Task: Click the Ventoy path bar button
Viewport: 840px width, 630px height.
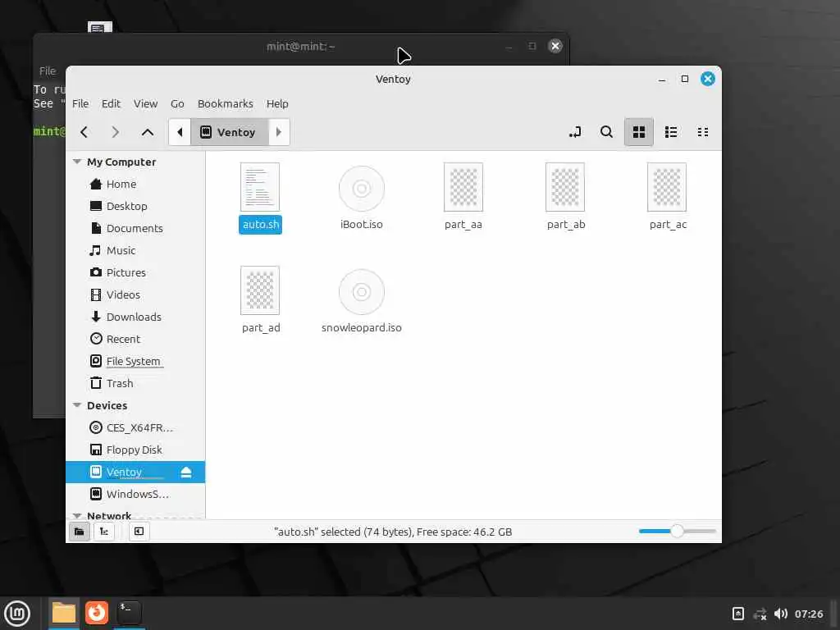Action: pyautogui.click(x=230, y=132)
